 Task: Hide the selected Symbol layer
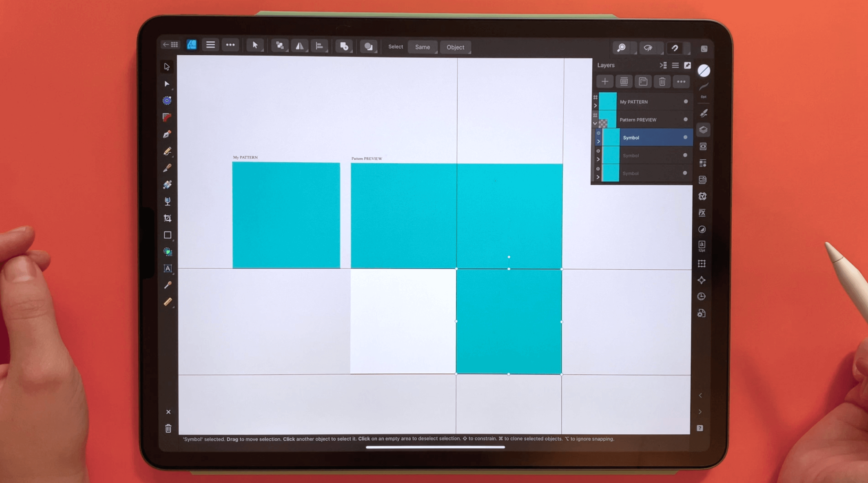tap(685, 137)
